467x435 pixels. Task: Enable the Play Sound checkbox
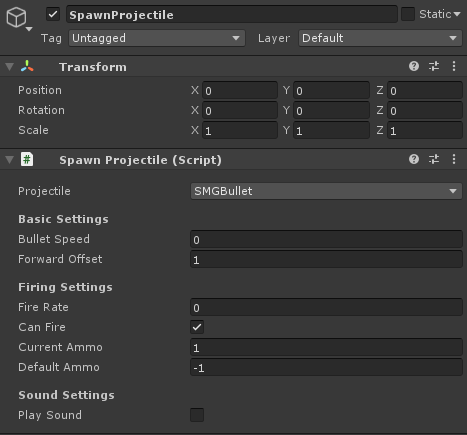pos(197,415)
